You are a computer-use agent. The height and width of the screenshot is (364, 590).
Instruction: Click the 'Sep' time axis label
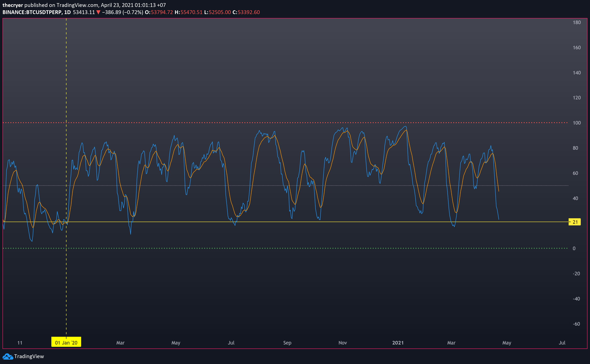tap(287, 343)
